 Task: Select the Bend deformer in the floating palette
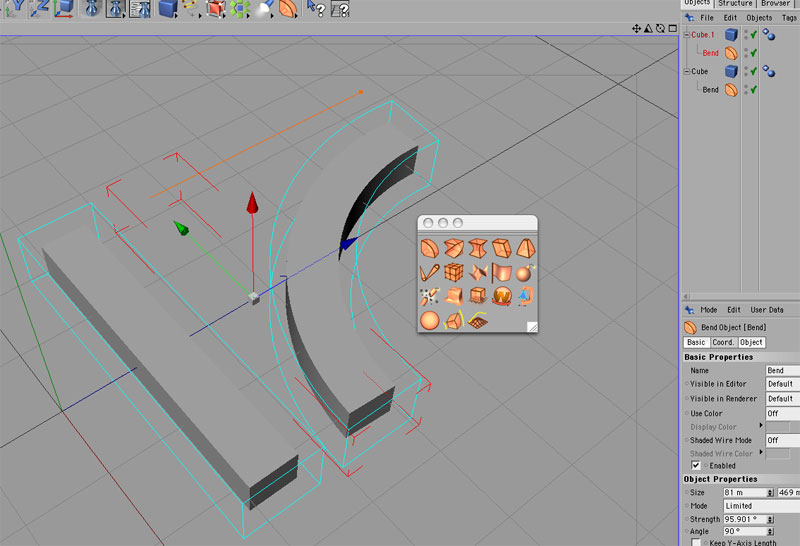430,249
